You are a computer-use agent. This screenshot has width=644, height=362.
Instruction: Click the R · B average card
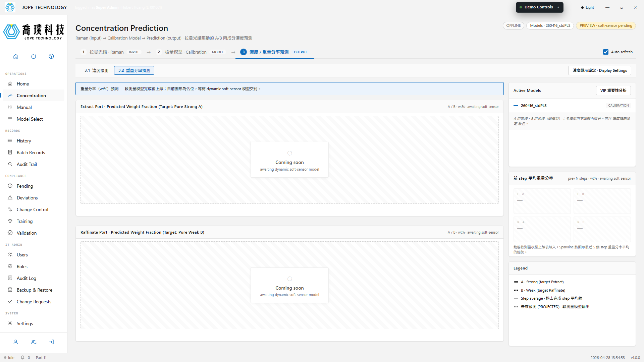tap(602, 229)
